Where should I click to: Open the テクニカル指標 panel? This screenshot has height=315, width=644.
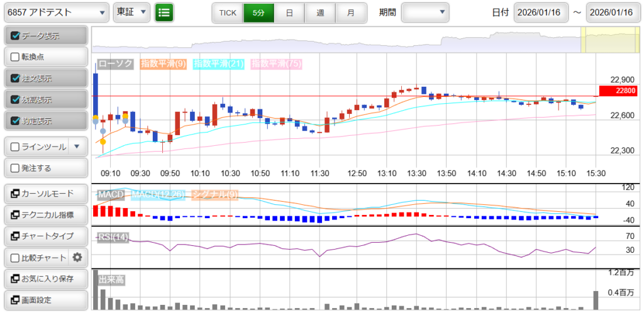[x=45, y=214]
